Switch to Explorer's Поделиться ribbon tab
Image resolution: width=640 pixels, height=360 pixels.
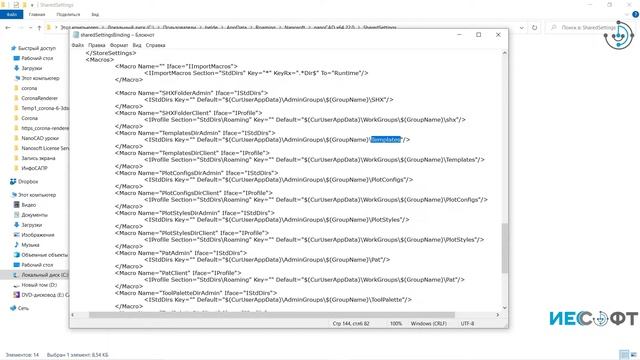click(x=68, y=15)
